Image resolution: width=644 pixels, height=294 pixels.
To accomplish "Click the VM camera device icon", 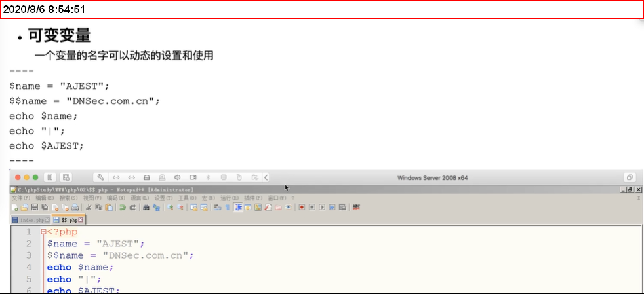I will 193,177.
